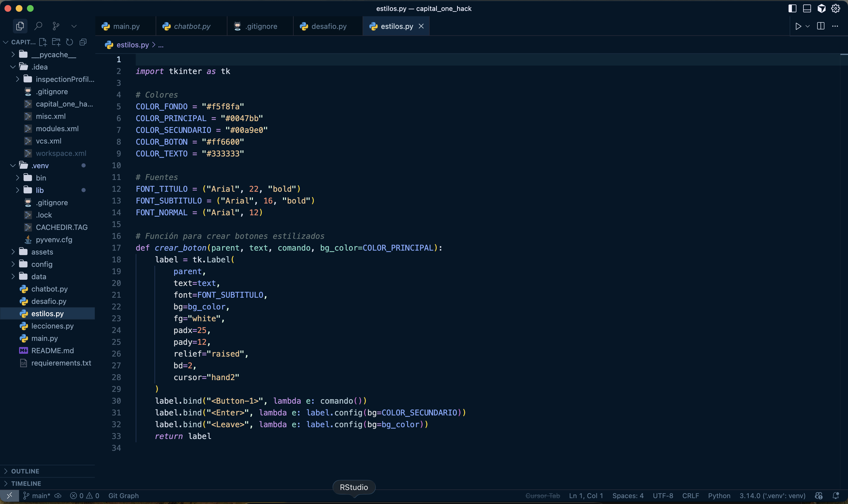Screen dimensions: 848x504
Task: Toggle the primary side bar visibility
Action: (792, 8)
